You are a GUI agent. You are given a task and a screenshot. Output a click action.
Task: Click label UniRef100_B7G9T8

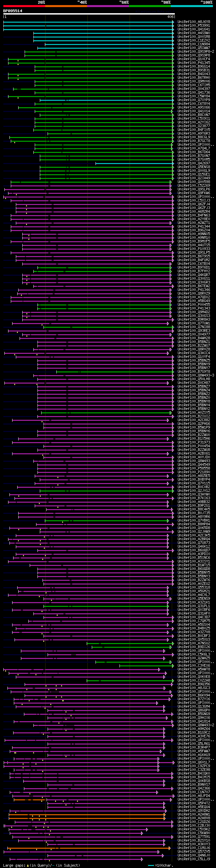tap(194, 372)
